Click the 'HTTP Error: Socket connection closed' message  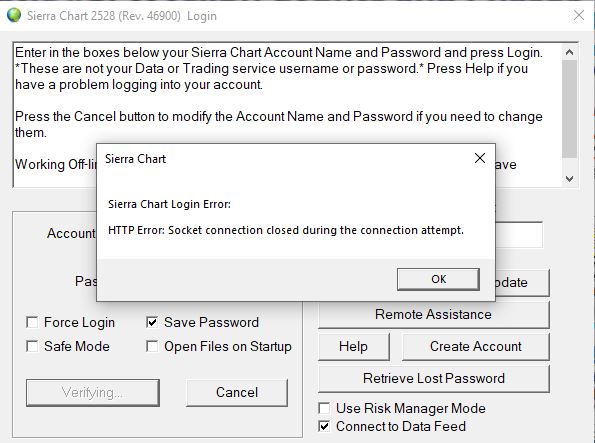coord(286,230)
